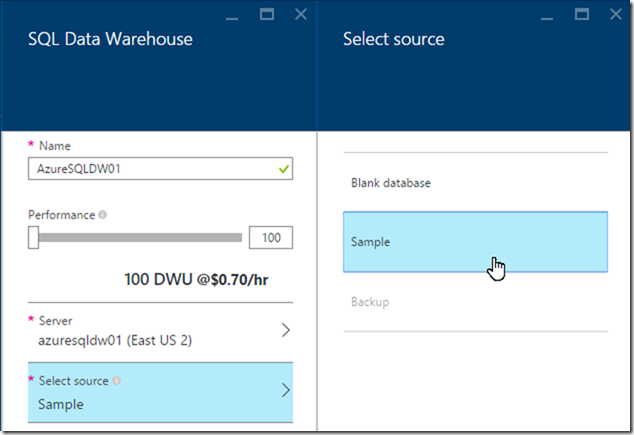The image size is (634, 435).
Task: Click the Performance slider handle
Action: tap(34, 237)
